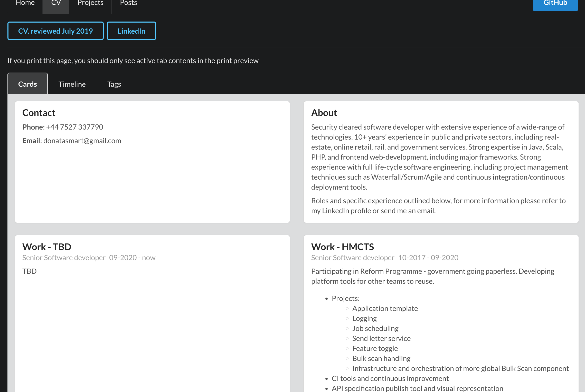Switch to the Timeline tab
The image size is (585, 392).
click(x=72, y=84)
